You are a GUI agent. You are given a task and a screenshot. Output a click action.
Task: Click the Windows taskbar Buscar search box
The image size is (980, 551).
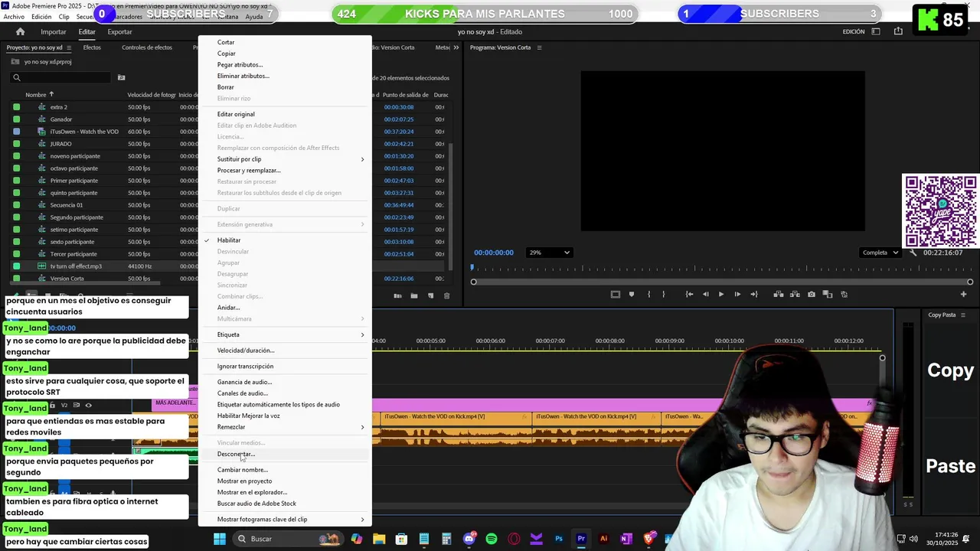point(287,539)
